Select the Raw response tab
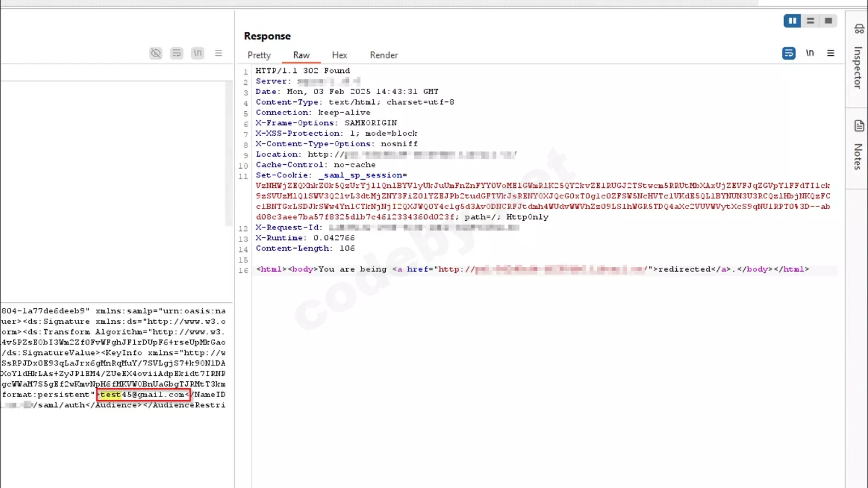Image resolution: width=868 pixels, height=488 pixels. (x=301, y=55)
